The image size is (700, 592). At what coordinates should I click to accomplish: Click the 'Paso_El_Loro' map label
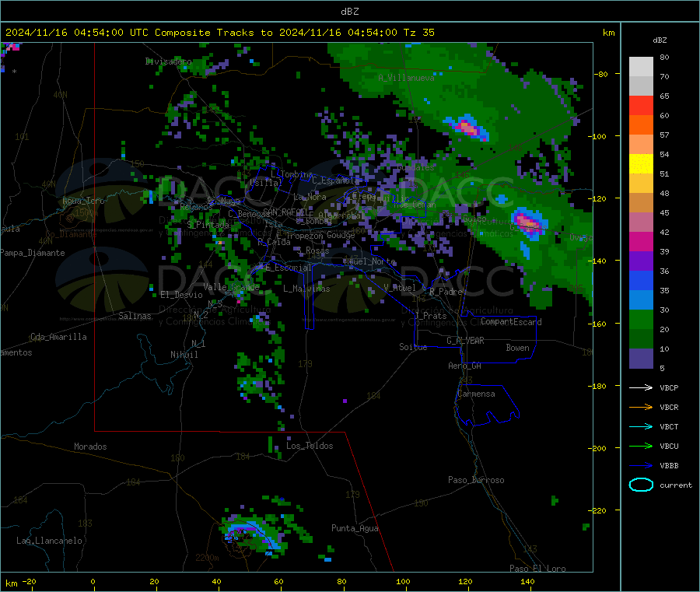point(537,569)
